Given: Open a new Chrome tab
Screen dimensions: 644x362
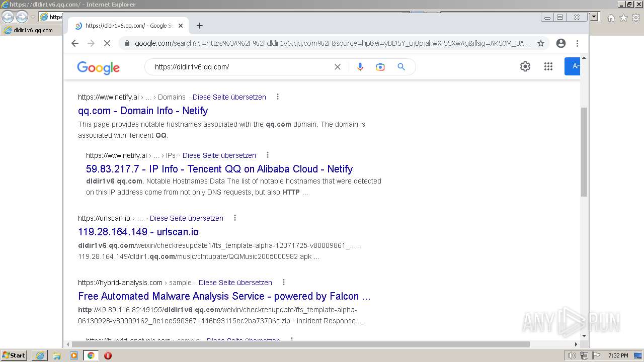Looking at the screenshot, I should [x=200, y=26].
